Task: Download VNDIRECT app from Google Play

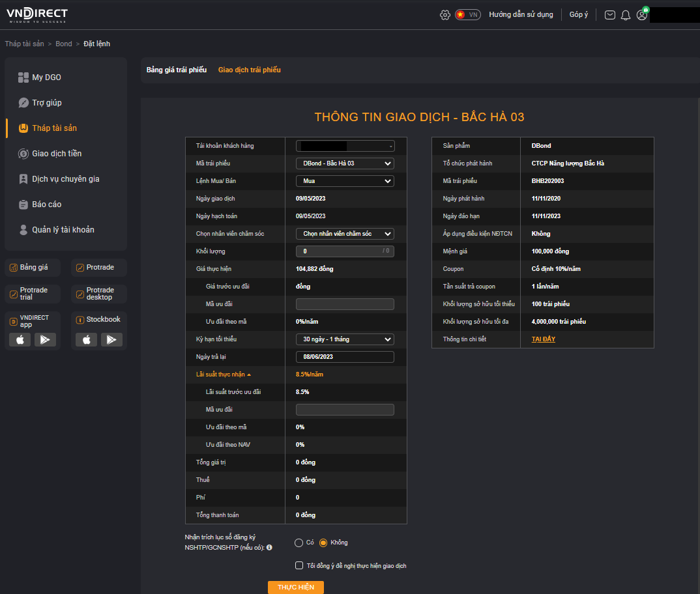Action: (x=45, y=340)
